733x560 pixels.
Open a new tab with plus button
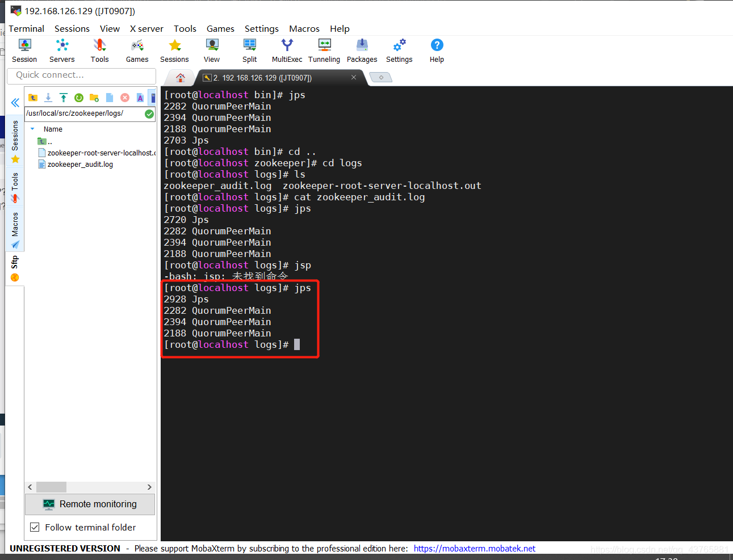click(x=381, y=77)
